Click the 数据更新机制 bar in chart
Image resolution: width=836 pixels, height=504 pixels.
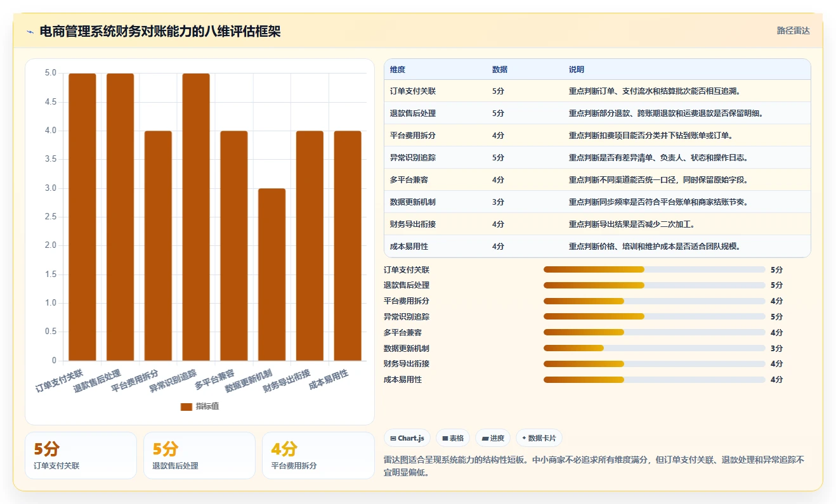272,275
